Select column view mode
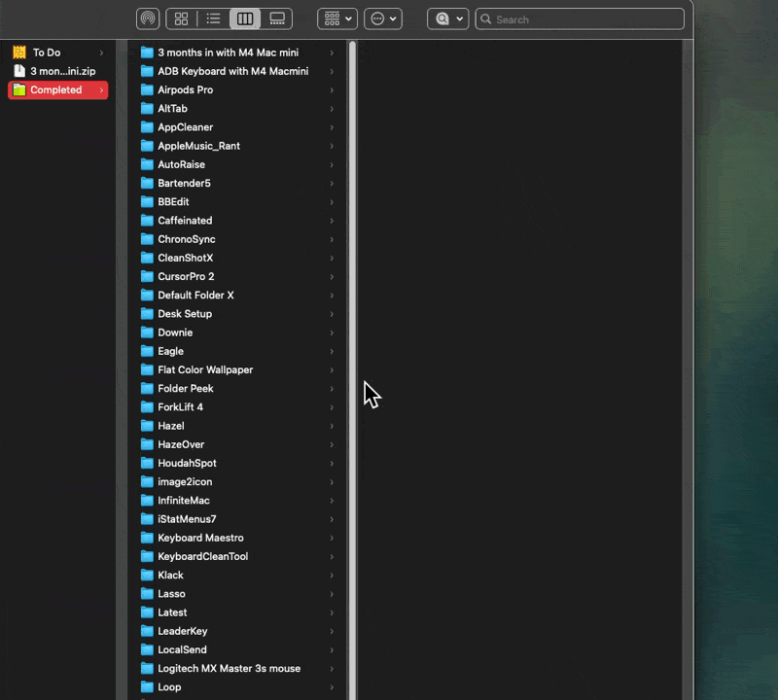This screenshot has width=778, height=700. point(245,18)
